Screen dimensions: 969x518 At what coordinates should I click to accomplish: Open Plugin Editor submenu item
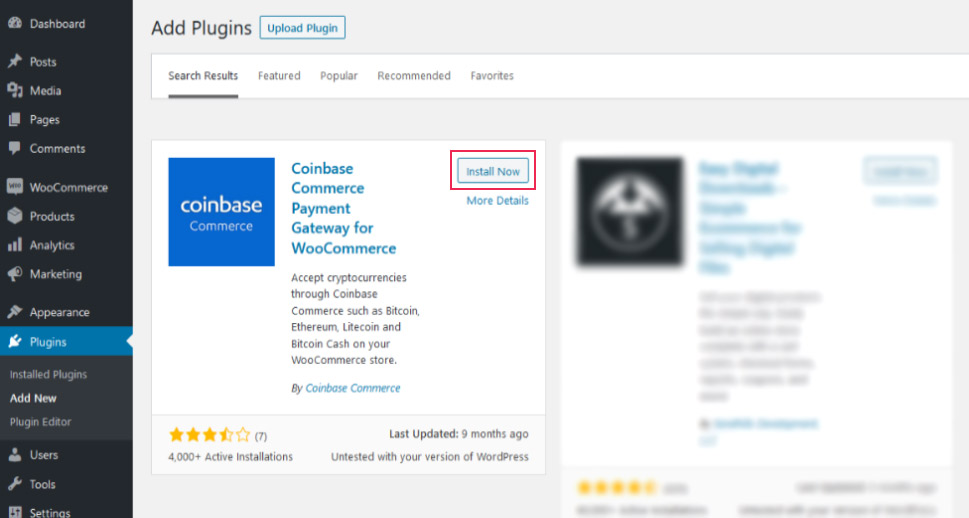[x=40, y=422]
